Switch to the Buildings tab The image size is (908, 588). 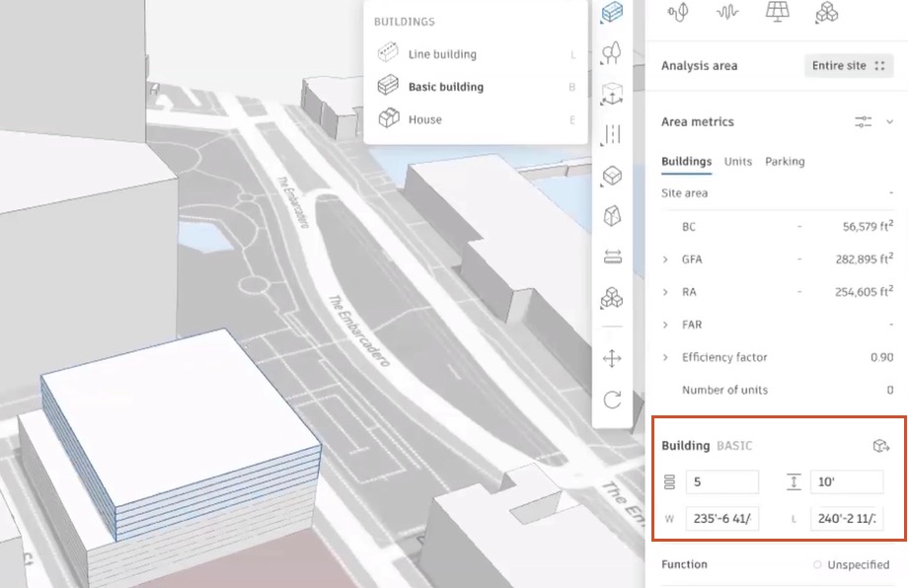coord(686,162)
